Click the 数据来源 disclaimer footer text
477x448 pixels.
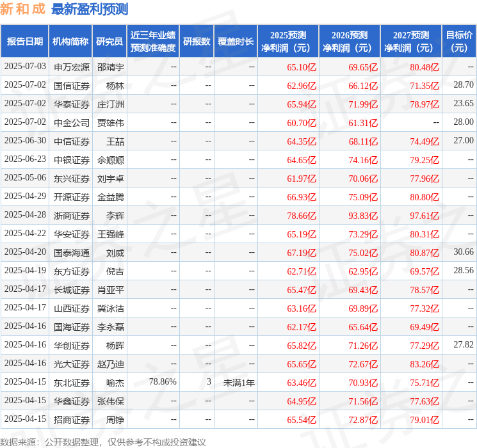[103, 442]
